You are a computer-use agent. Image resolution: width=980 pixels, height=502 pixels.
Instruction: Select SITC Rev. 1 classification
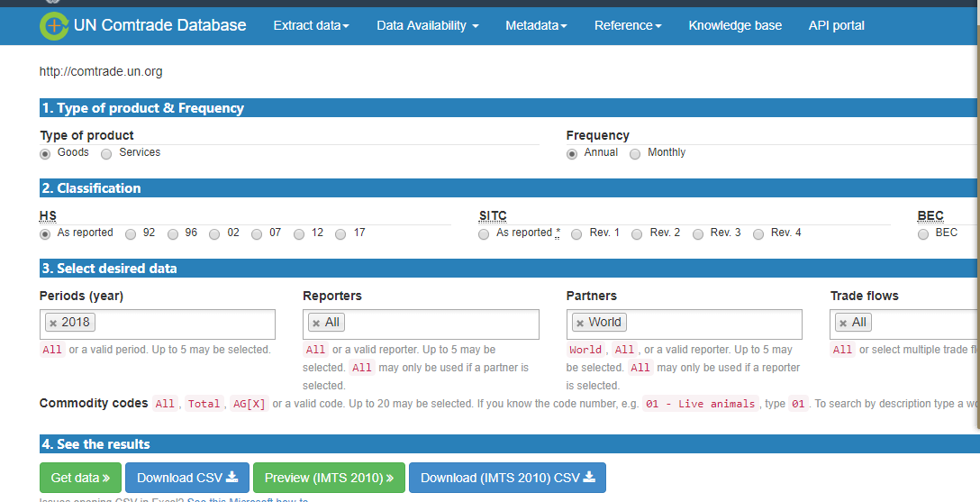[x=576, y=234]
